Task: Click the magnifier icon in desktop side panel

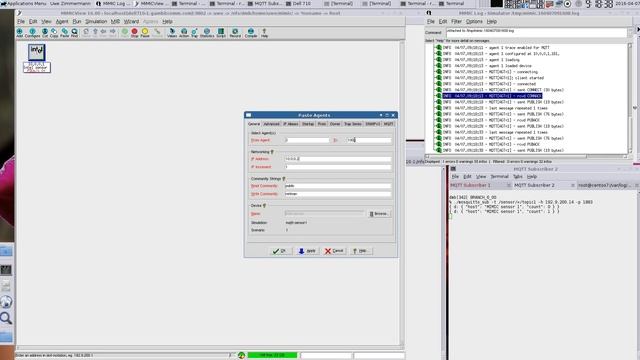Action: (x=6, y=318)
